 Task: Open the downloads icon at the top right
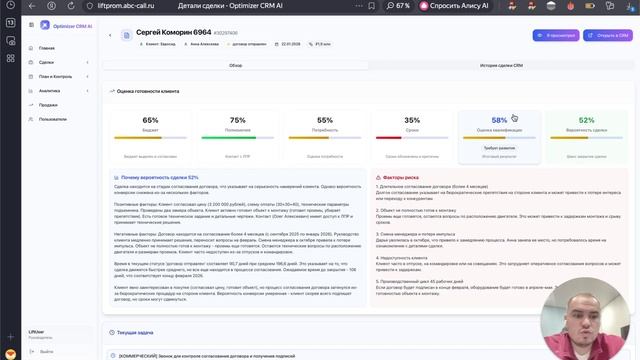pos(630,6)
